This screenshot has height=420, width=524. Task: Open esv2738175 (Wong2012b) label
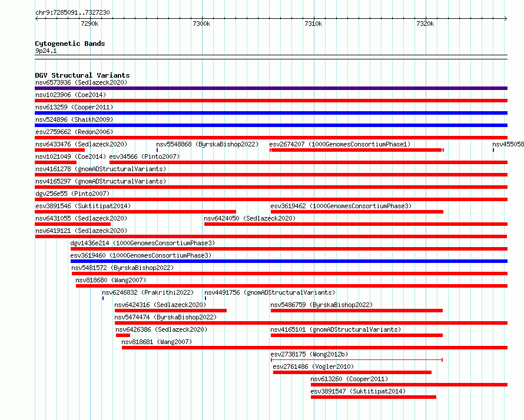click(309, 354)
